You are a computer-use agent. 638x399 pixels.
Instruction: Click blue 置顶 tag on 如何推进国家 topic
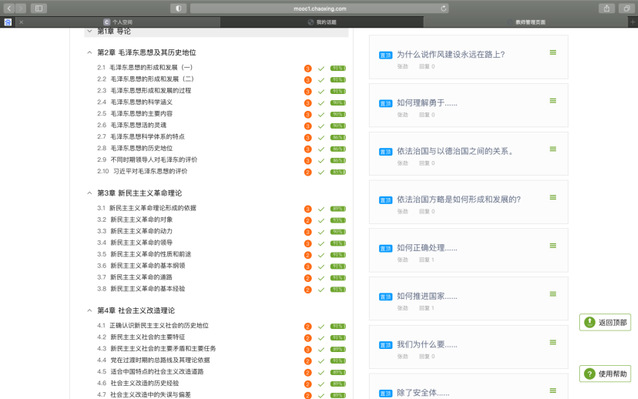point(385,297)
